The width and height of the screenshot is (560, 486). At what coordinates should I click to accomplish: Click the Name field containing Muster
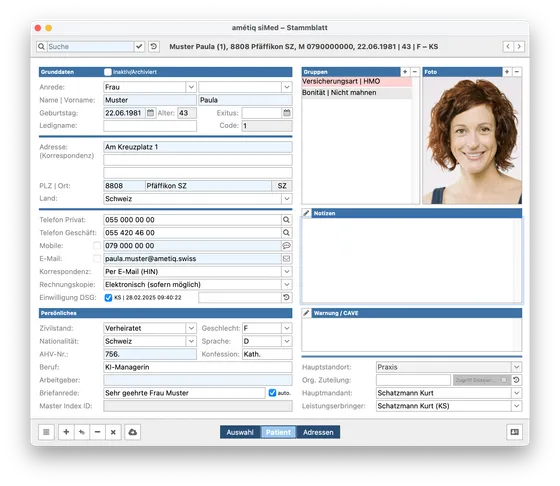coord(150,100)
